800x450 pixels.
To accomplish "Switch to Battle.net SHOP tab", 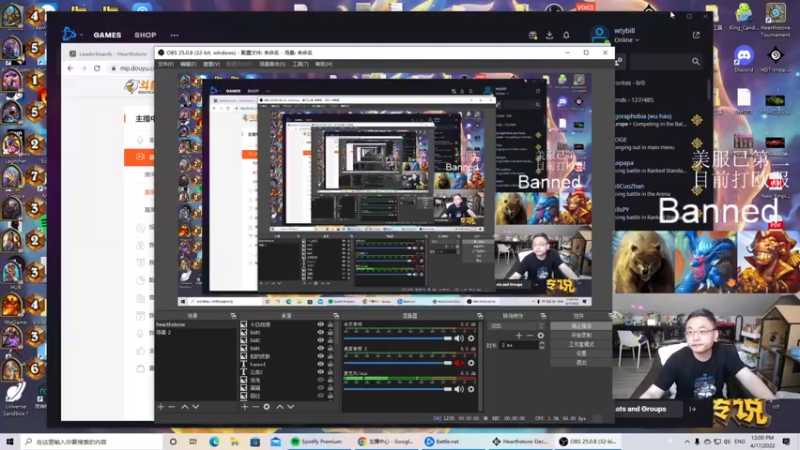I will pyautogui.click(x=145, y=35).
